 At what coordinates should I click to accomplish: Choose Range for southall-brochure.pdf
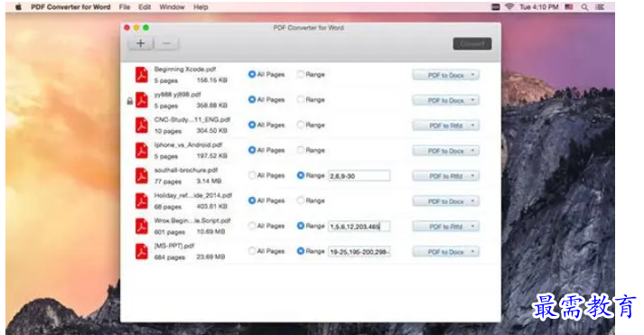[301, 175]
